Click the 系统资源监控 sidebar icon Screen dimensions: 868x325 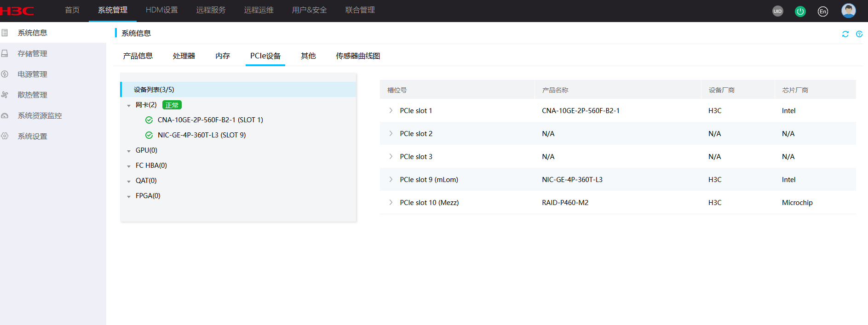click(x=5, y=115)
